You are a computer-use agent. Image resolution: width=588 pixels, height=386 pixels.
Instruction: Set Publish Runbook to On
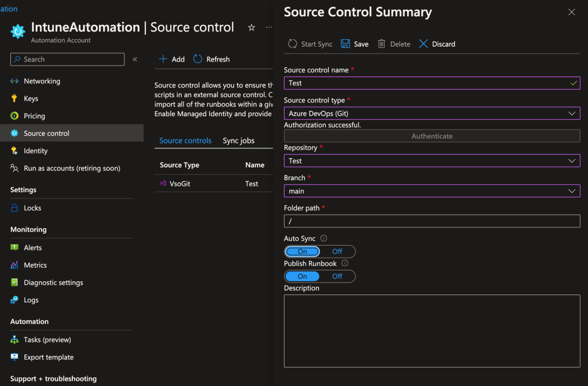(302, 276)
